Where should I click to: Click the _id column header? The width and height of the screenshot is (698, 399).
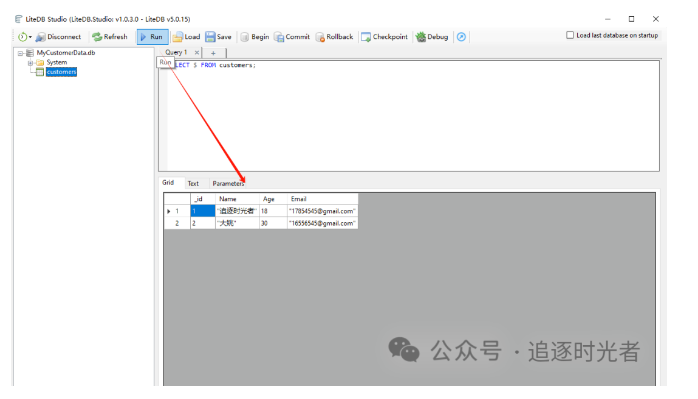(x=203, y=199)
